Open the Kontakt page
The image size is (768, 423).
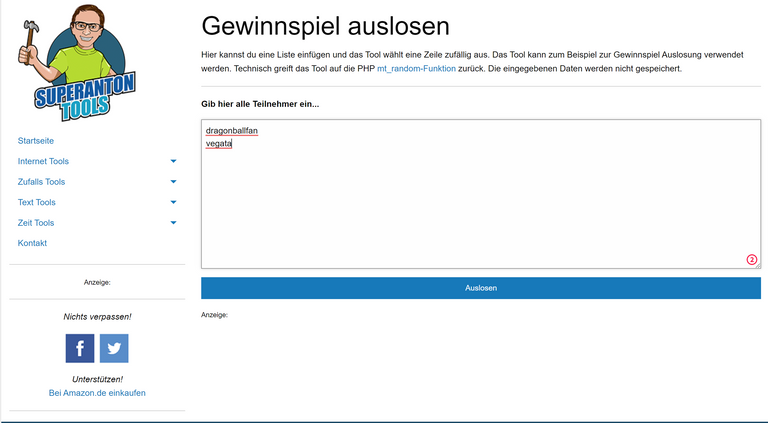(x=32, y=243)
